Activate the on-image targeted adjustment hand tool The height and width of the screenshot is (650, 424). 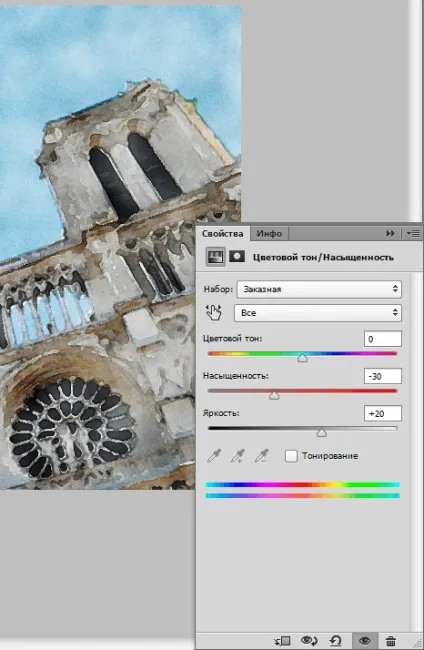click(x=214, y=313)
